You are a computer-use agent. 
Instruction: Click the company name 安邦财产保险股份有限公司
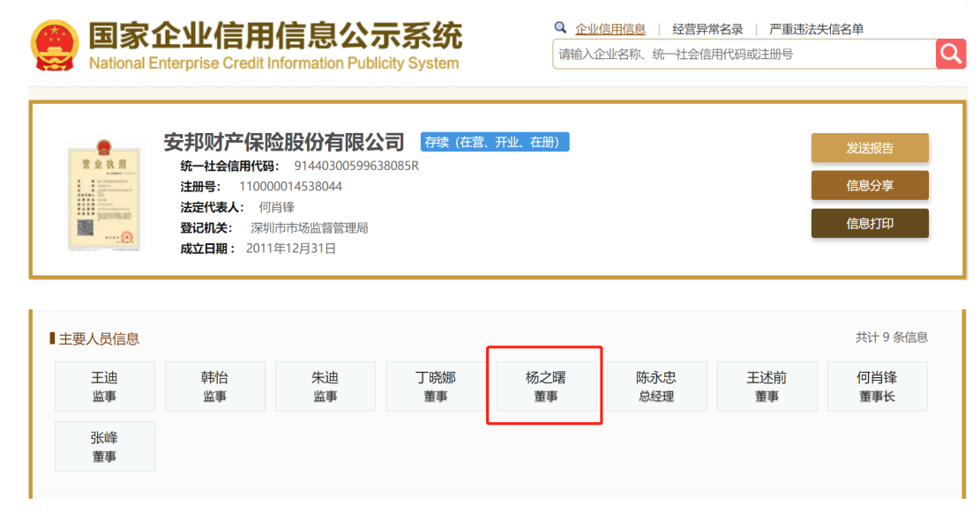(284, 143)
